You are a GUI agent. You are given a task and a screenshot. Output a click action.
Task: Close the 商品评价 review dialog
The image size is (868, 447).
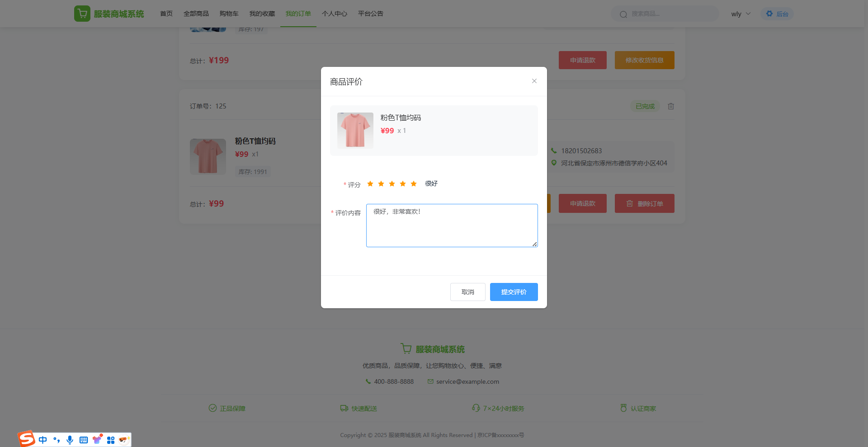534,81
